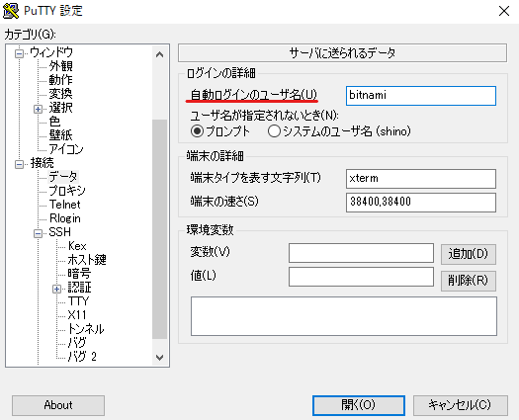Expand the 認証 tree node
The image size is (519, 420).
[x=56, y=289]
